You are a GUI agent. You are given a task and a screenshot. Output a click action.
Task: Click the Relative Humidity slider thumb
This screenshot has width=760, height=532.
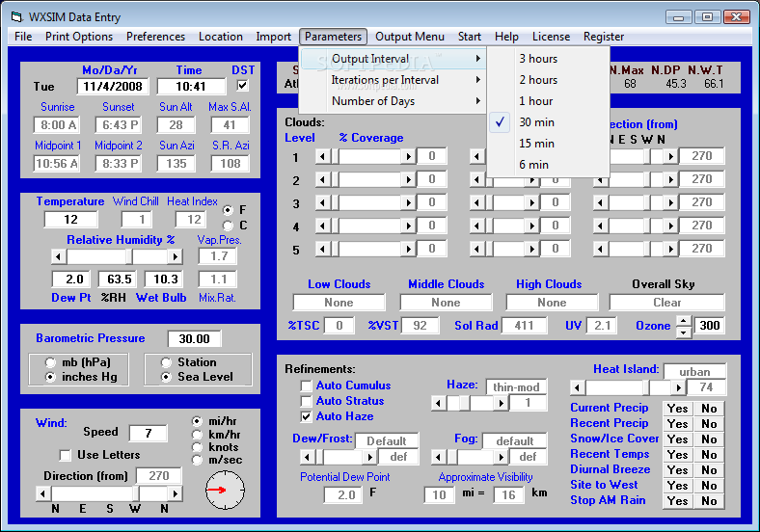point(129,256)
